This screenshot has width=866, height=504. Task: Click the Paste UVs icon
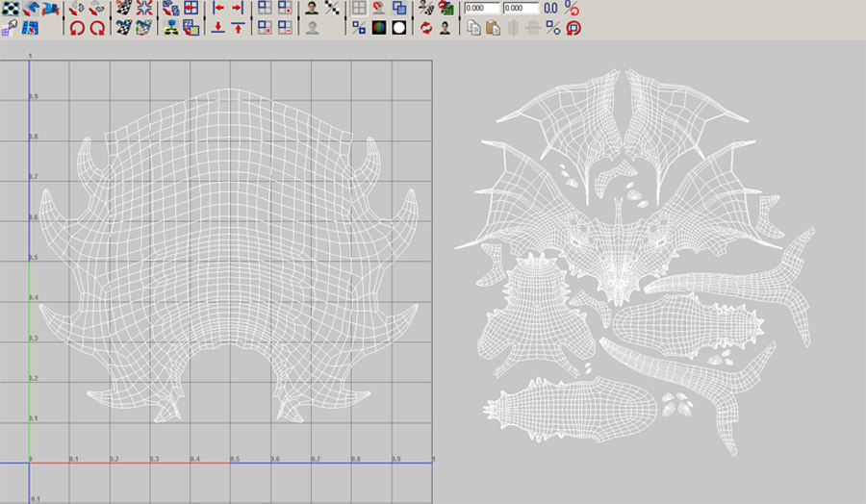pos(493,28)
